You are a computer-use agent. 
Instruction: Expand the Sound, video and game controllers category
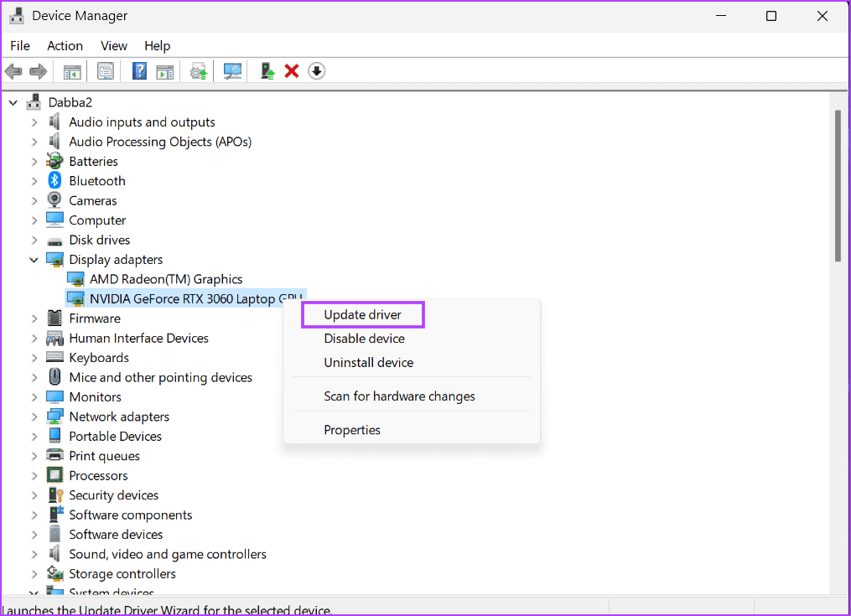pos(34,553)
